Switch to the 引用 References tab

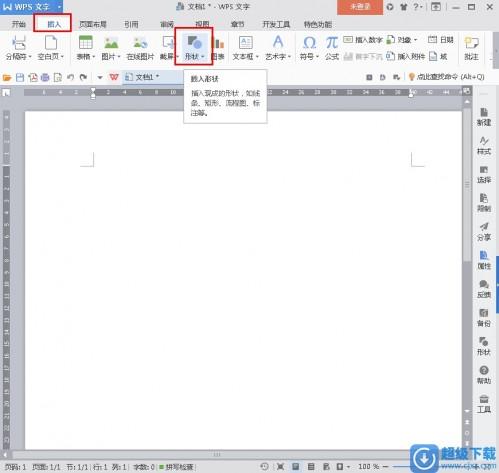(131, 24)
